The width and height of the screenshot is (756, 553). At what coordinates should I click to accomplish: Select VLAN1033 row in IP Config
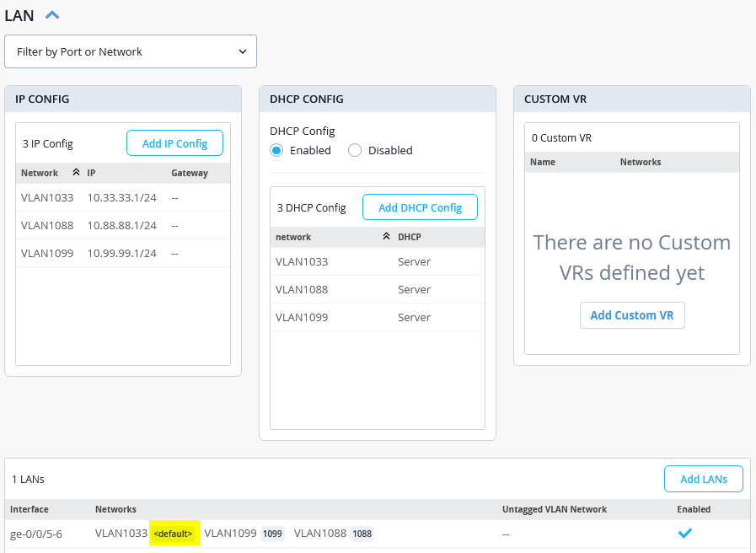(x=123, y=197)
